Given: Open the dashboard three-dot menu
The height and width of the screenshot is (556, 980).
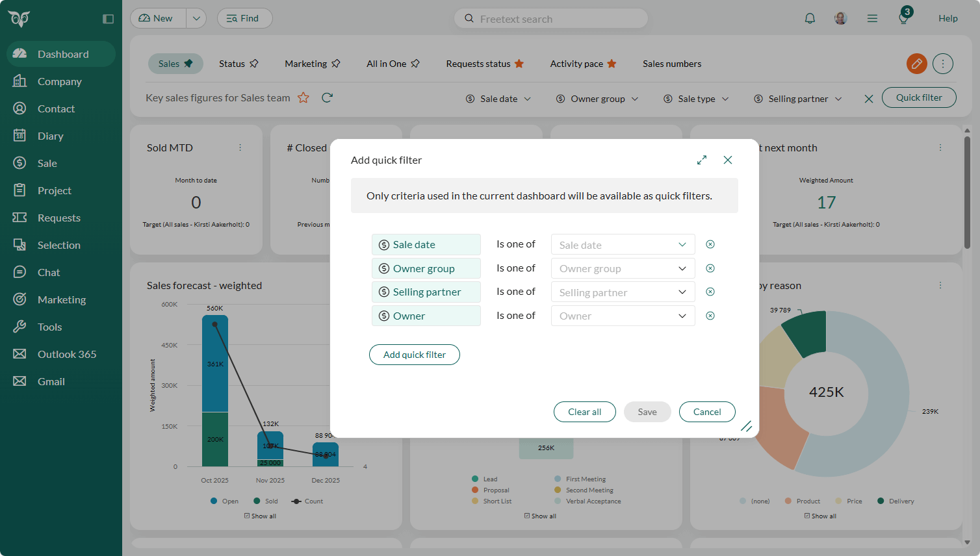Looking at the screenshot, I should (x=942, y=64).
